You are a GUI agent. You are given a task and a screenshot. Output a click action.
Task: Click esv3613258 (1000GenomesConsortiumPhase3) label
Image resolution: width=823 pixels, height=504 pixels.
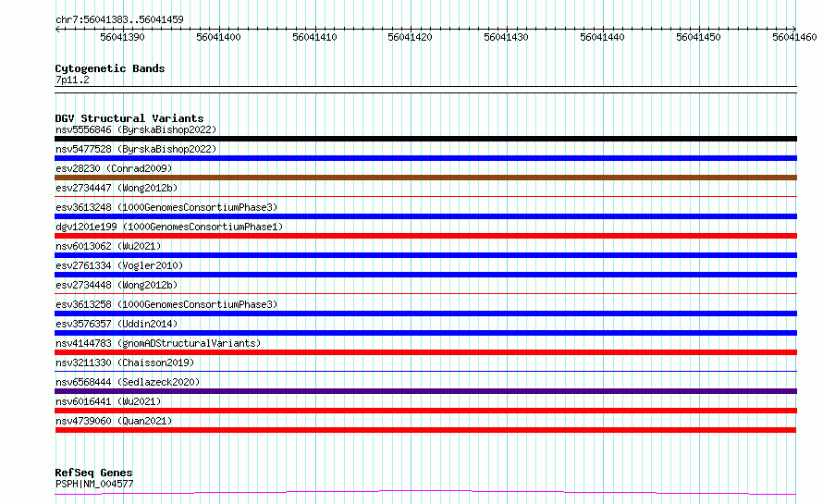(166, 304)
